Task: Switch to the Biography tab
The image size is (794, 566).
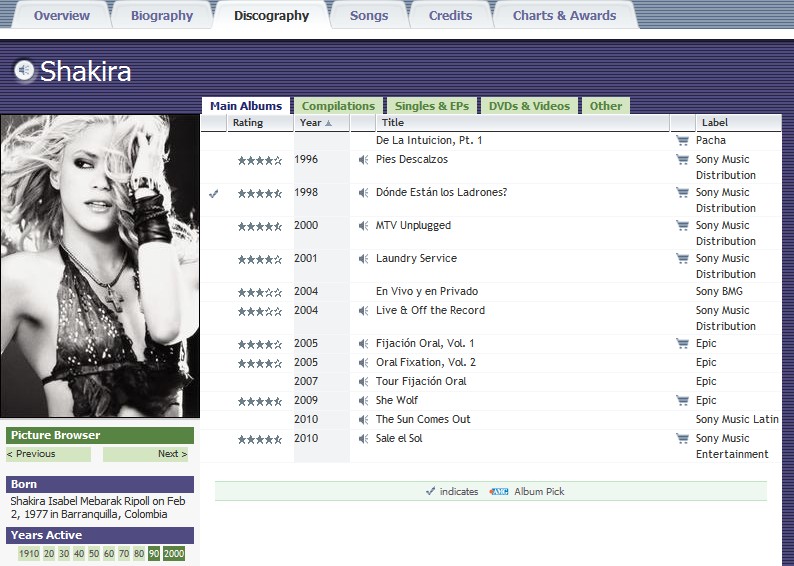Action: 162,15
